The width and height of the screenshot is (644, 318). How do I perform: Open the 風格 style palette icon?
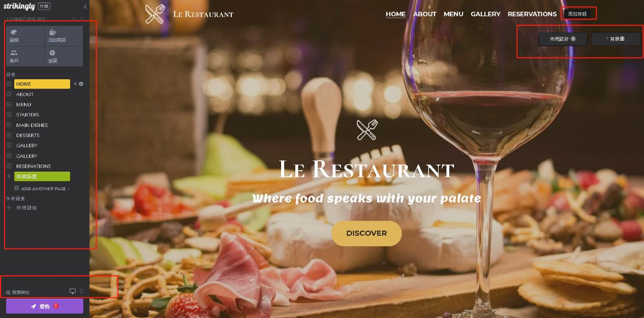click(x=25, y=36)
